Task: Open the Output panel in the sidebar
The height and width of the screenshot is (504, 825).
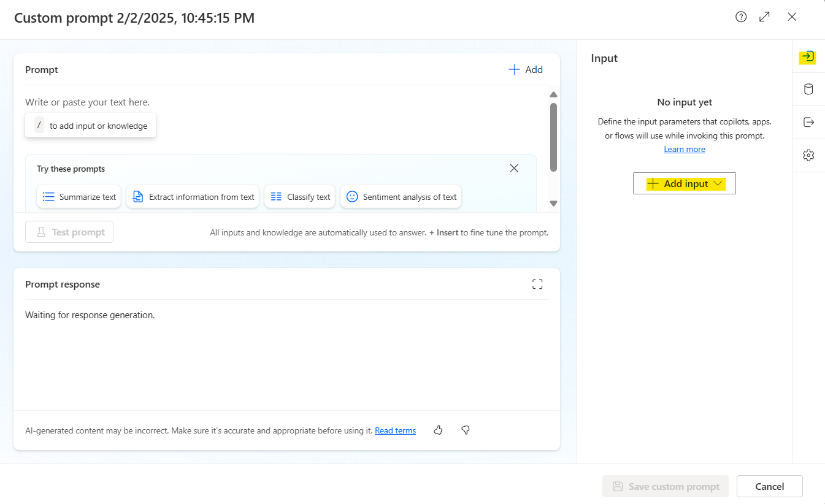Action: tap(808, 122)
